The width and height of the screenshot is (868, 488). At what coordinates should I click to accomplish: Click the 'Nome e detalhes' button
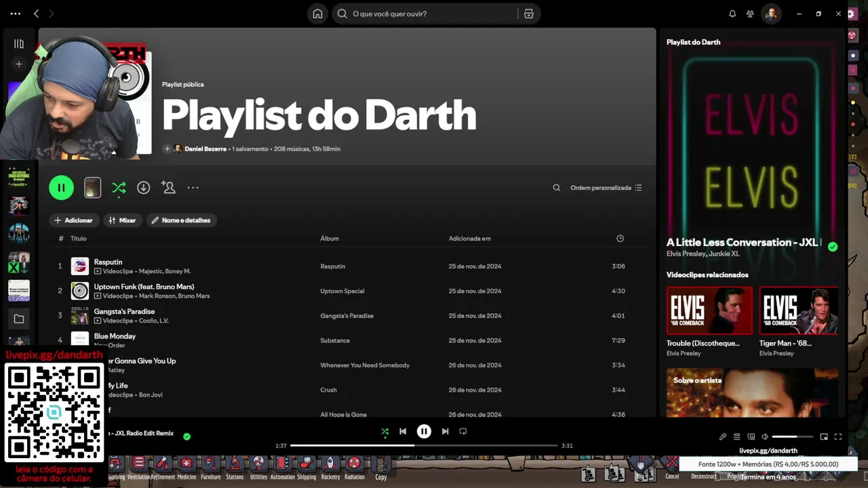click(x=181, y=220)
